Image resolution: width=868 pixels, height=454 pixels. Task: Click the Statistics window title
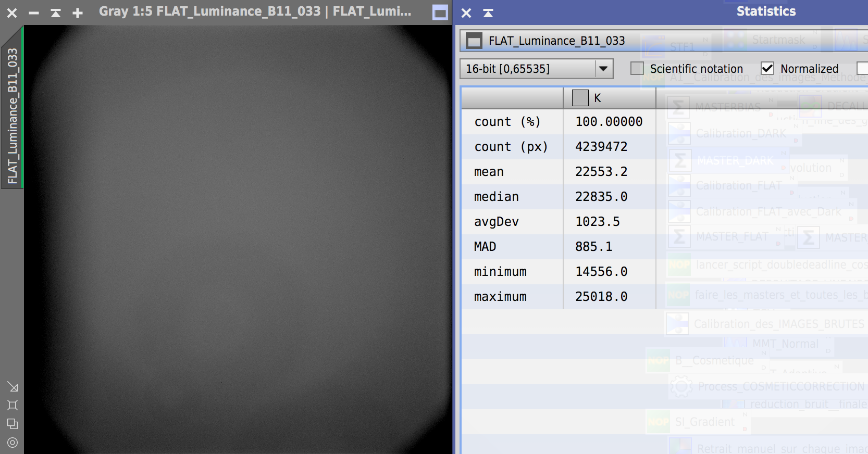point(766,11)
